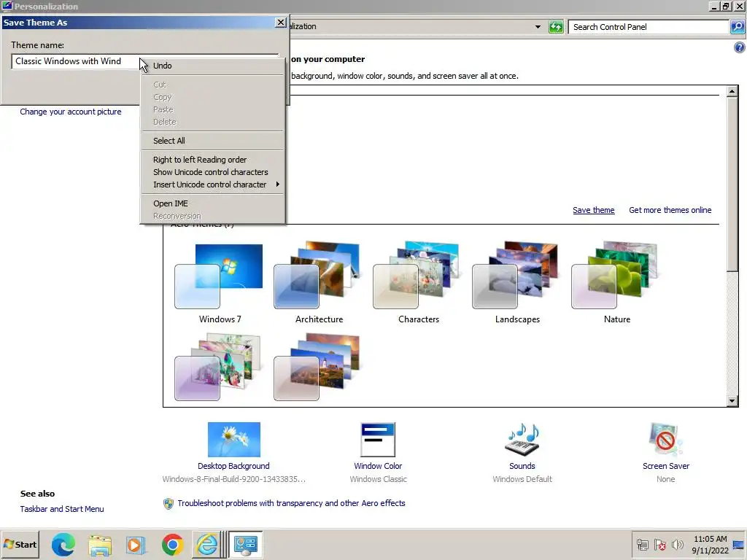Select the unlabeled colorful Scenes theme thumbnail
747x560 pixels.
pyautogui.click(x=219, y=367)
